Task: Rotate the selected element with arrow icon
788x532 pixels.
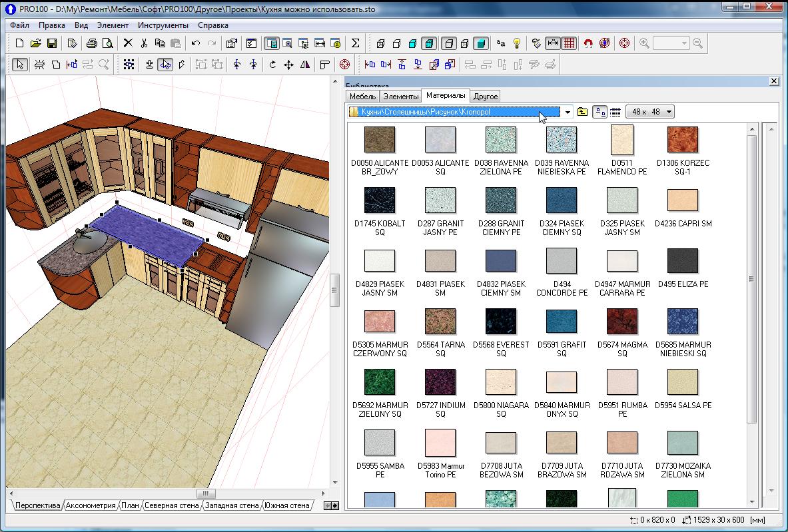Action: tap(272, 65)
